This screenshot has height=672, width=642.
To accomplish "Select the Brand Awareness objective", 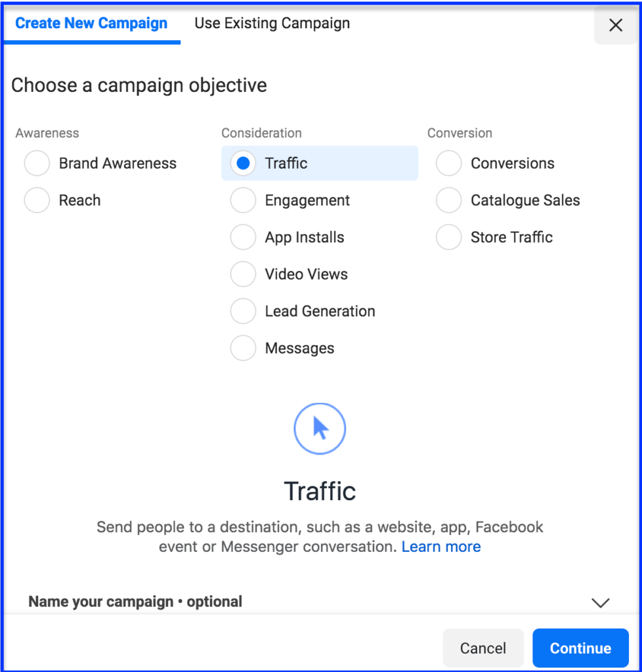I will 37,163.
